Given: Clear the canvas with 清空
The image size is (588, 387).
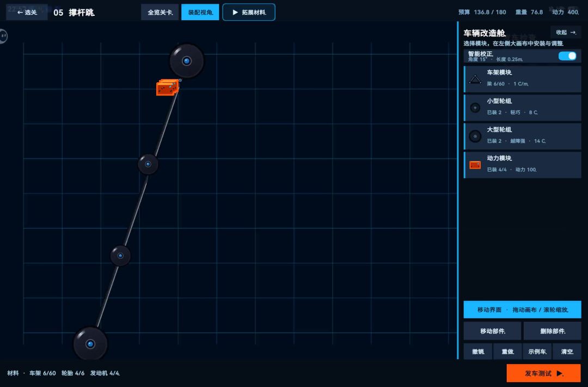Looking at the screenshot, I should pos(567,352).
